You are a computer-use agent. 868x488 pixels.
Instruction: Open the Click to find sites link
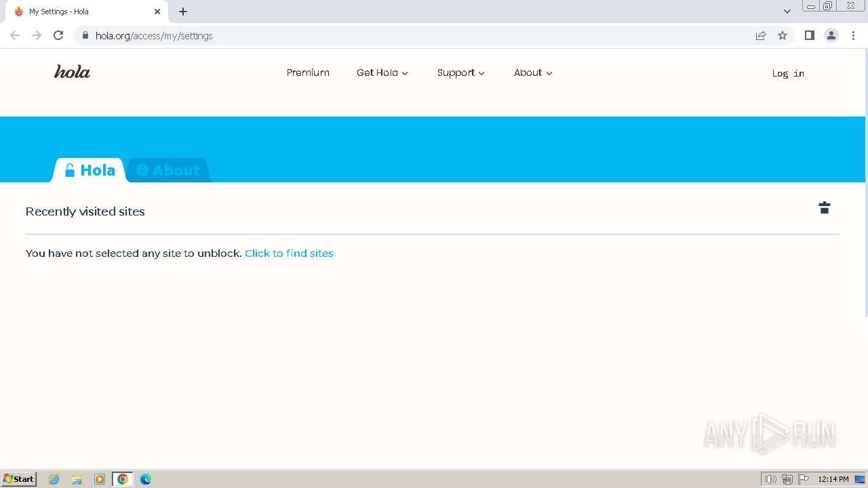pos(289,253)
